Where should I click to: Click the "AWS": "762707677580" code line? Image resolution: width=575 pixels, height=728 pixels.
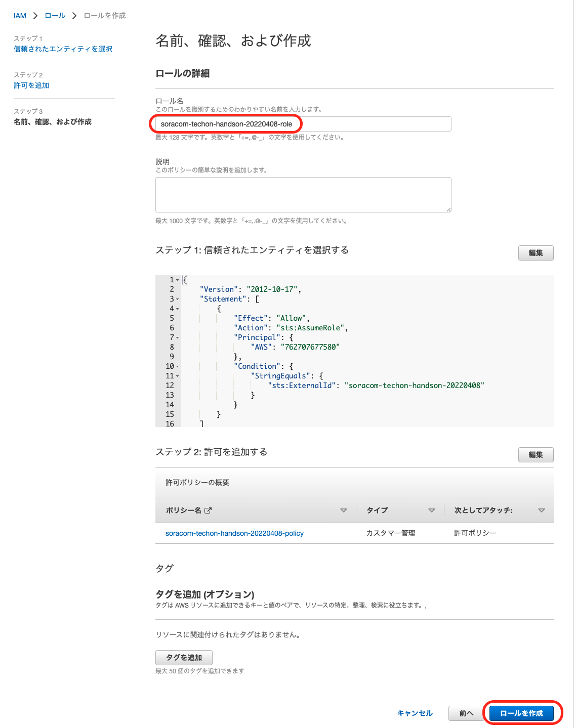coord(296,347)
